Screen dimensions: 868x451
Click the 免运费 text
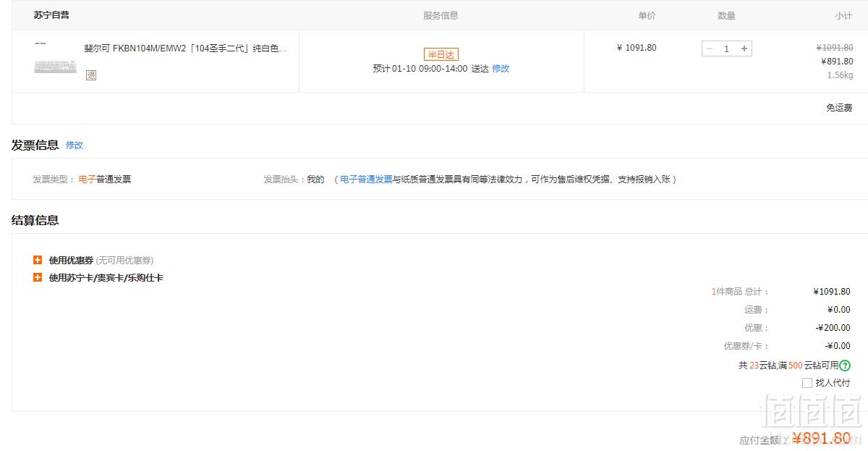(839, 107)
